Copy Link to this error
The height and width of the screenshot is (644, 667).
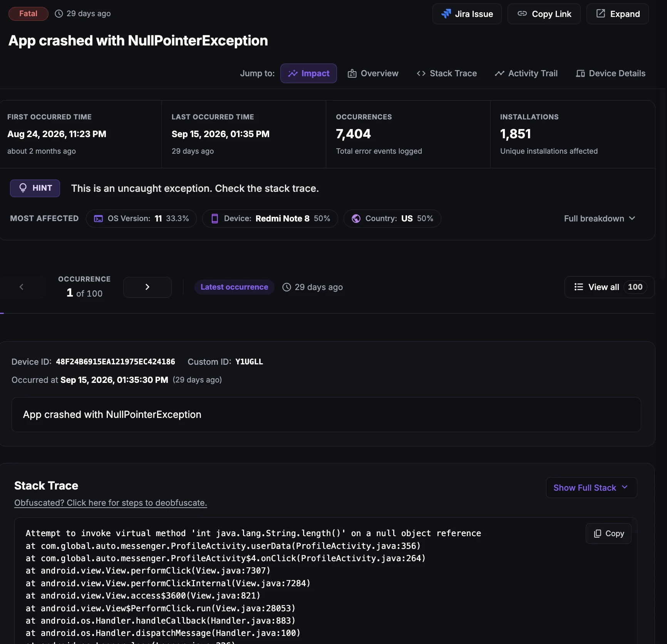pos(544,14)
